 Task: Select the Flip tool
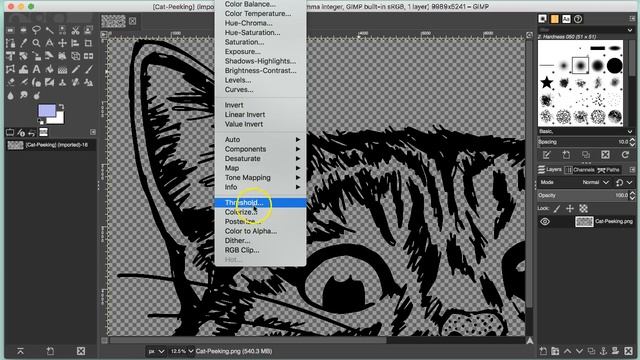pyautogui.click(x=89, y=56)
